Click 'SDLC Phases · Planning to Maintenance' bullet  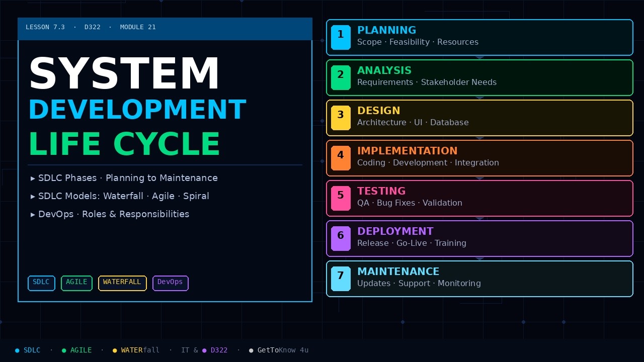pos(124,178)
